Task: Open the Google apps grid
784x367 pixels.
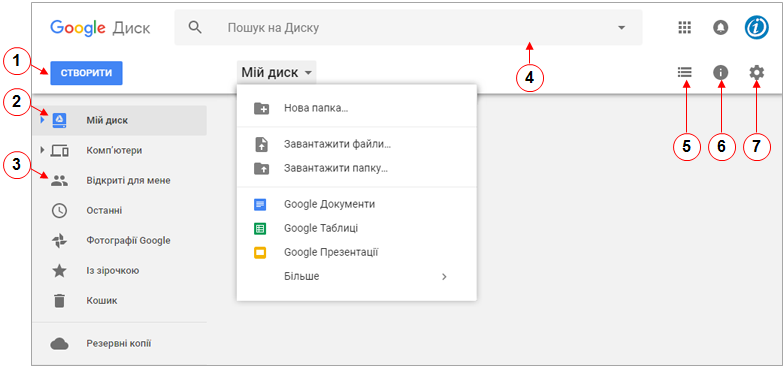Action: pos(684,28)
